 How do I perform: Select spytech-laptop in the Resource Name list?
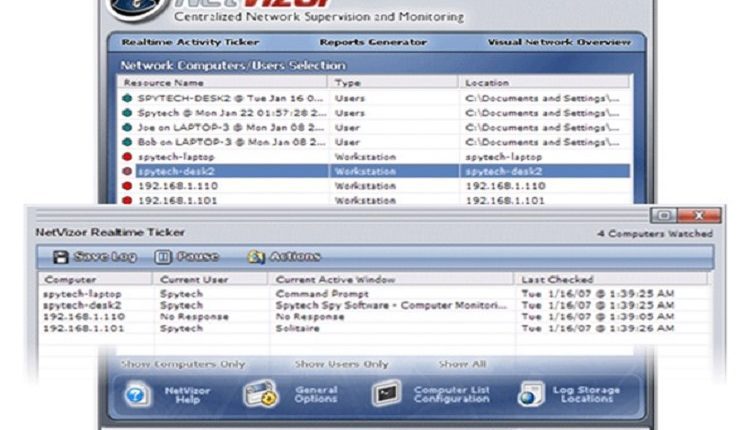click(176, 157)
